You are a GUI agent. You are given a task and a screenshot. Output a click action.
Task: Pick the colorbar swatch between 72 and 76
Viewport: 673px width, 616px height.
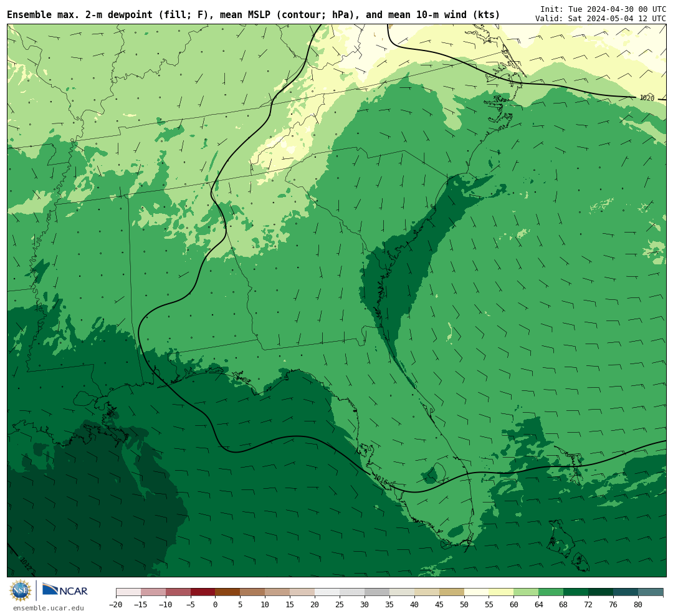[x=601, y=592]
